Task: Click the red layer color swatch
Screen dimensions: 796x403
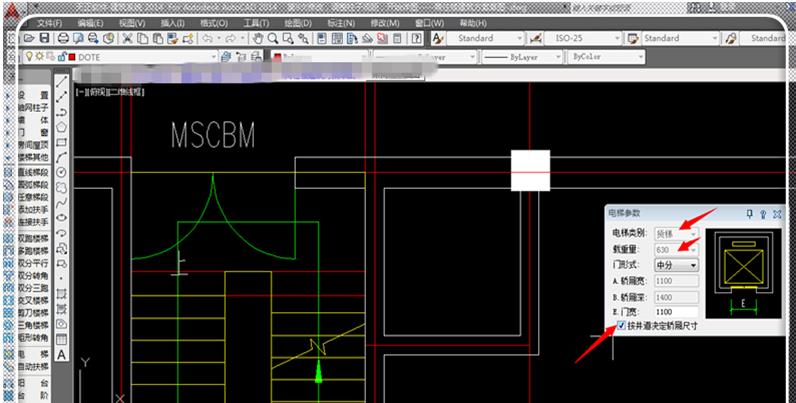Action: [x=72, y=57]
